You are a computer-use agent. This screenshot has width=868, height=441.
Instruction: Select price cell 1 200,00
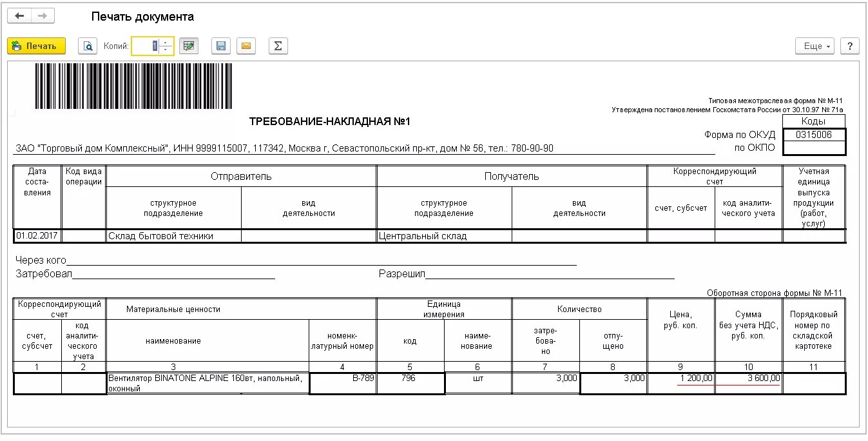pos(681,384)
